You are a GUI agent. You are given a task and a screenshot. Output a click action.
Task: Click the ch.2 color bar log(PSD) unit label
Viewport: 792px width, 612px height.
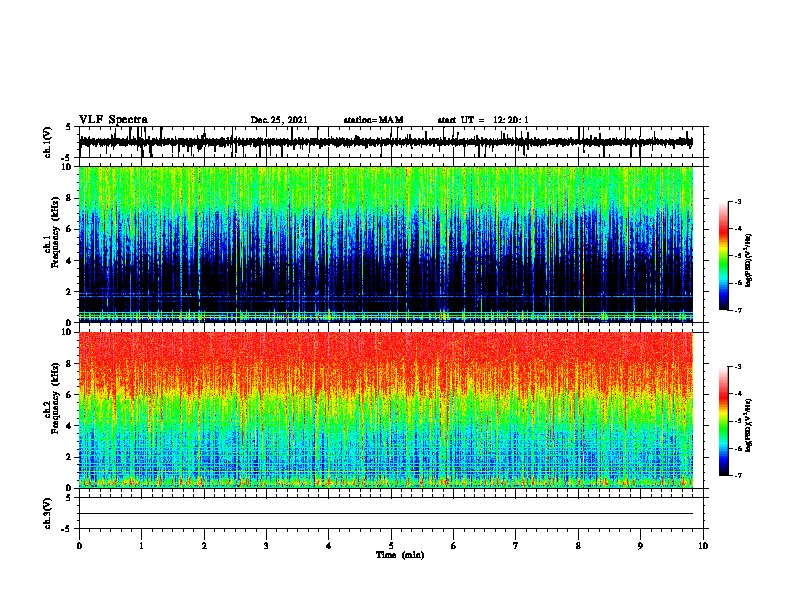749,425
